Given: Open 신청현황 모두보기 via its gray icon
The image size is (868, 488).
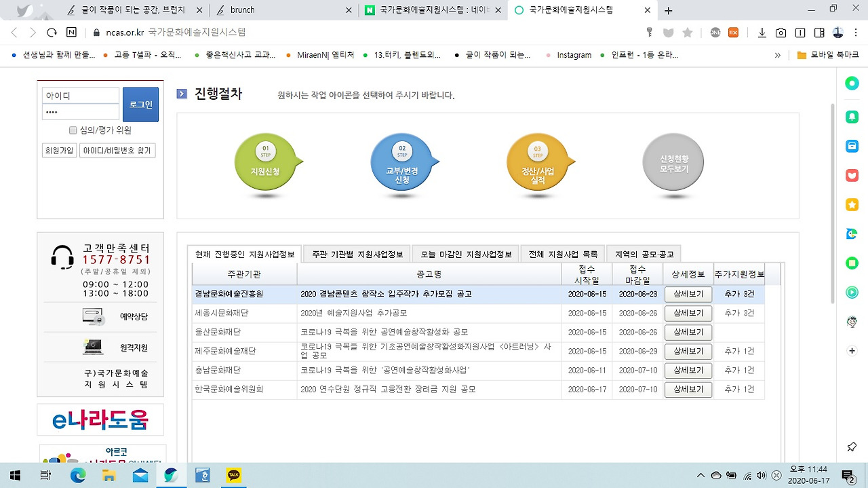Looking at the screenshot, I should (x=672, y=163).
